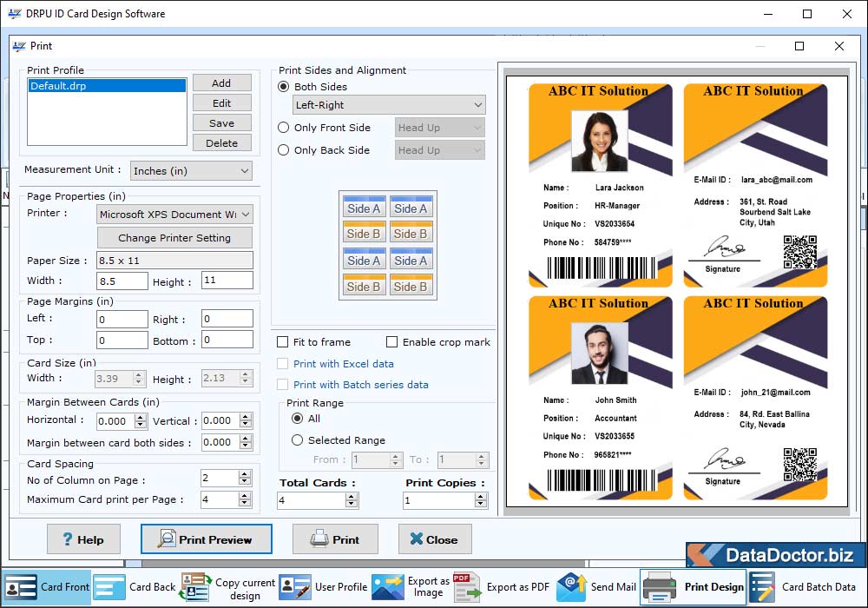Open the Measurement Unit Inches dropdown
This screenshot has width=868, height=608.
[x=192, y=171]
